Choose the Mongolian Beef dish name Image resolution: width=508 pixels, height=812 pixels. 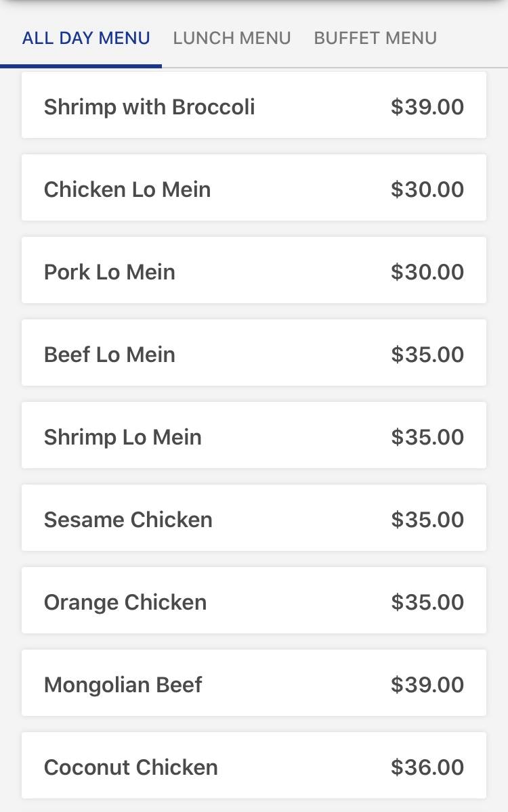[x=123, y=685]
